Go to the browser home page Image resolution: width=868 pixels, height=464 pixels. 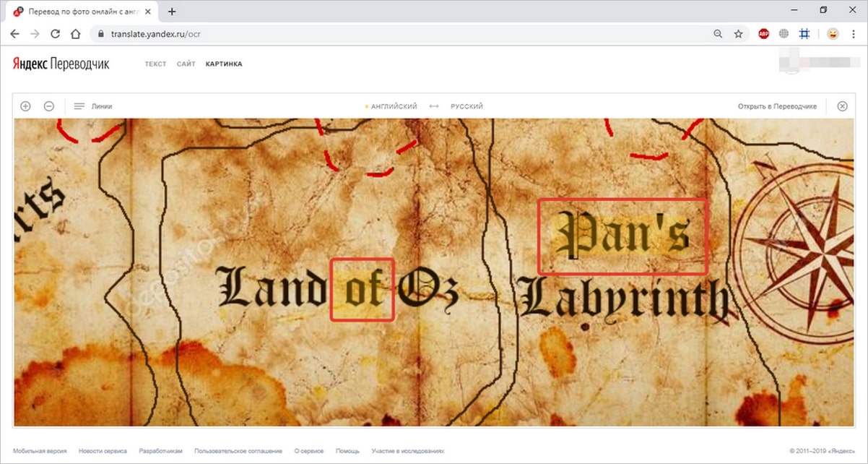click(75, 34)
